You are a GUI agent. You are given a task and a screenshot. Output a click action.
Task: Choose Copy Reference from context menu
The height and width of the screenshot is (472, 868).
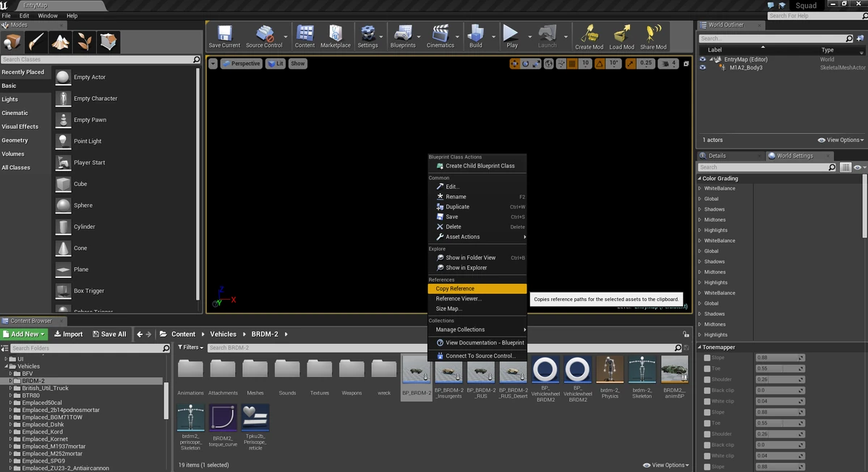click(x=455, y=289)
